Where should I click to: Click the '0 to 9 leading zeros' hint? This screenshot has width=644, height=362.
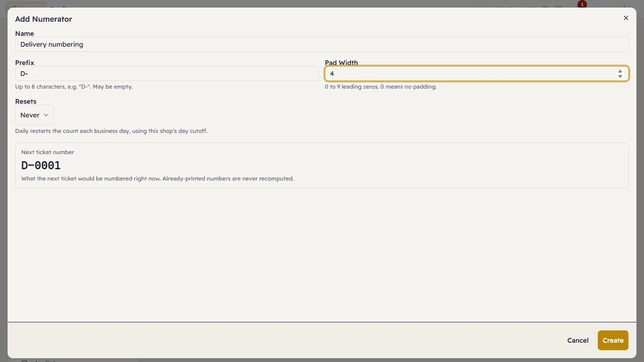coord(380,87)
